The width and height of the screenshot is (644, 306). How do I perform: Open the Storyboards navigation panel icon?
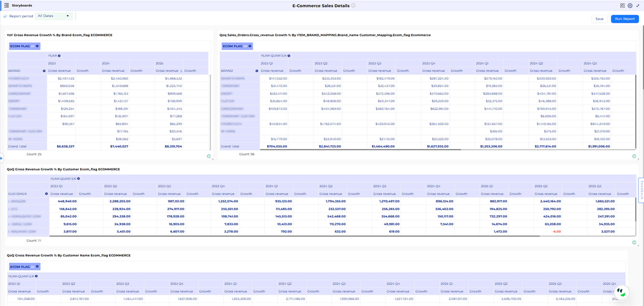click(7, 5)
